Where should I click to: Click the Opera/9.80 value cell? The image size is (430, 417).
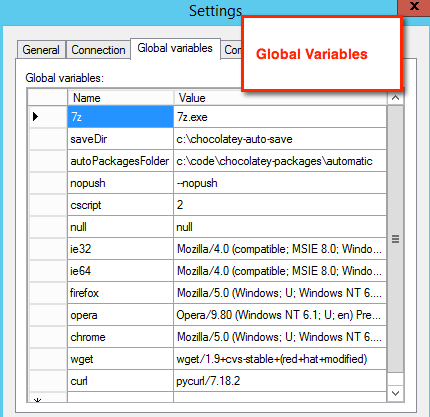[280, 315]
